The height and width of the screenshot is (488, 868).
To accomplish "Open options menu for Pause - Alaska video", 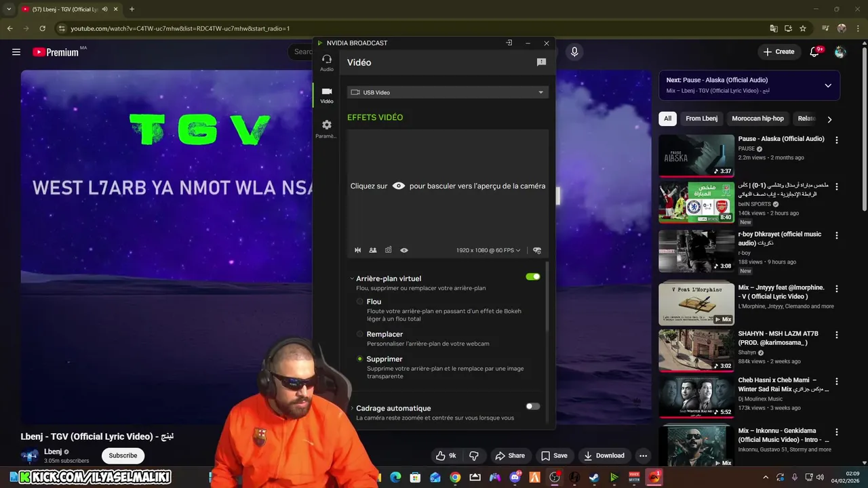I will pyautogui.click(x=837, y=140).
